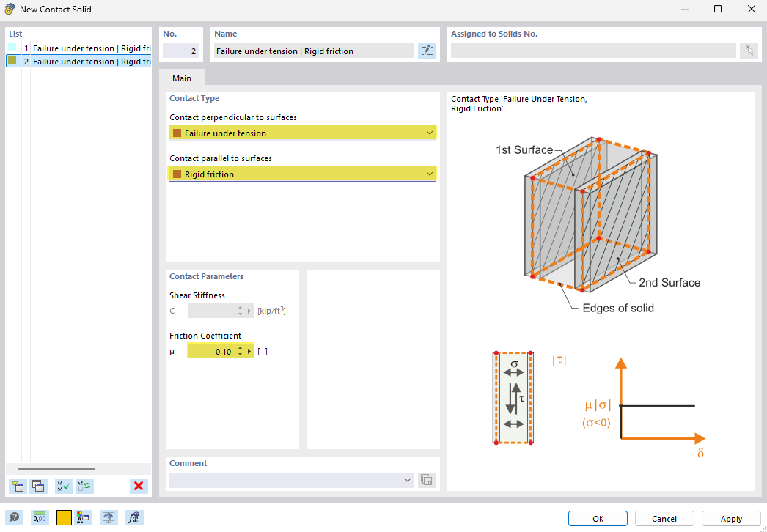The width and height of the screenshot is (767, 532).
Task: Expand the Comment dropdown
Action: pyautogui.click(x=407, y=480)
